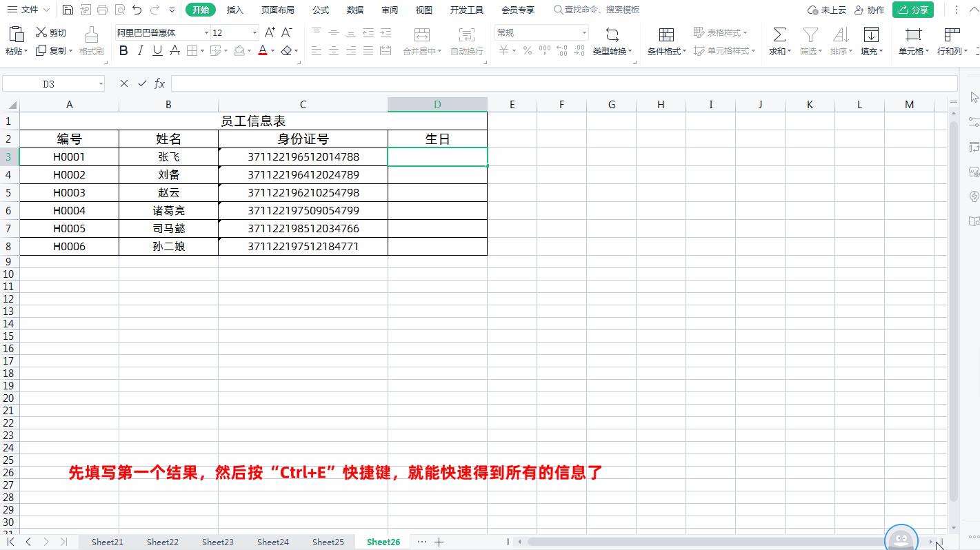
Task: Toggle italic formatting
Action: tap(139, 50)
